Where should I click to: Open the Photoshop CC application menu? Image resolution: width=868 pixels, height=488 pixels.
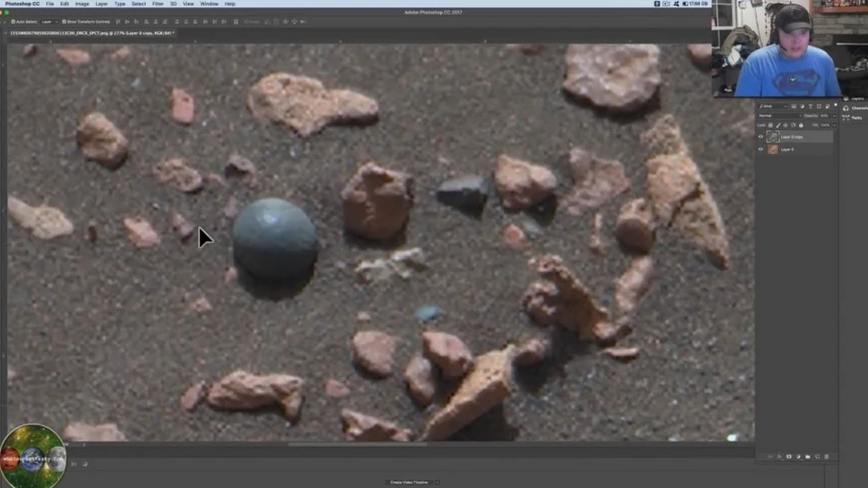pos(22,4)
